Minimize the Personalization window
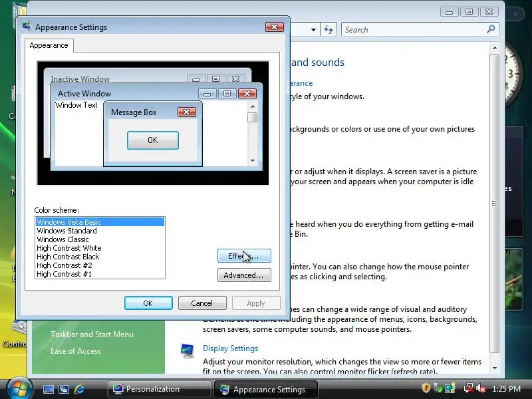The height and width of the screenshot is (399, 532). click(x=450, y=12)
